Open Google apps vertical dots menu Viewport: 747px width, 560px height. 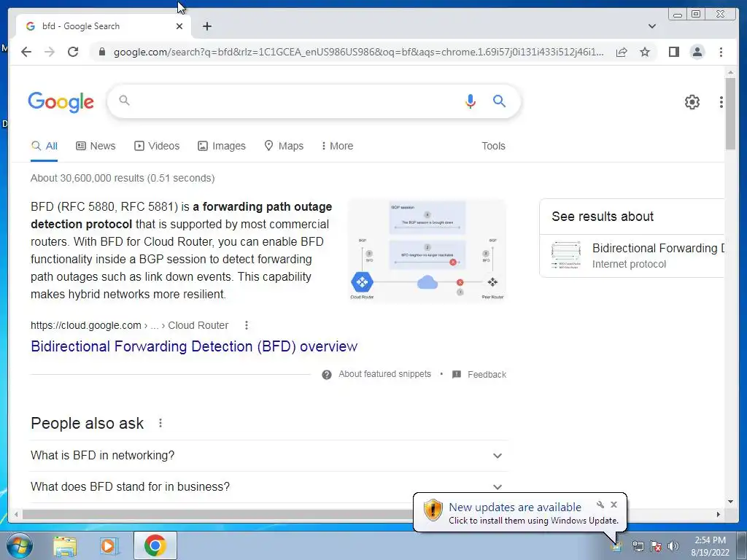pyautogui.click(x=721, y=102)
